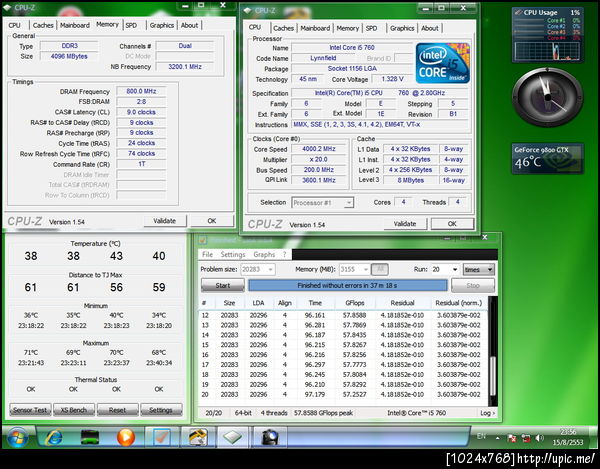The image size is (600, 469).
Task: Open the Graphs menu in LinX
Action: point(264,254)
